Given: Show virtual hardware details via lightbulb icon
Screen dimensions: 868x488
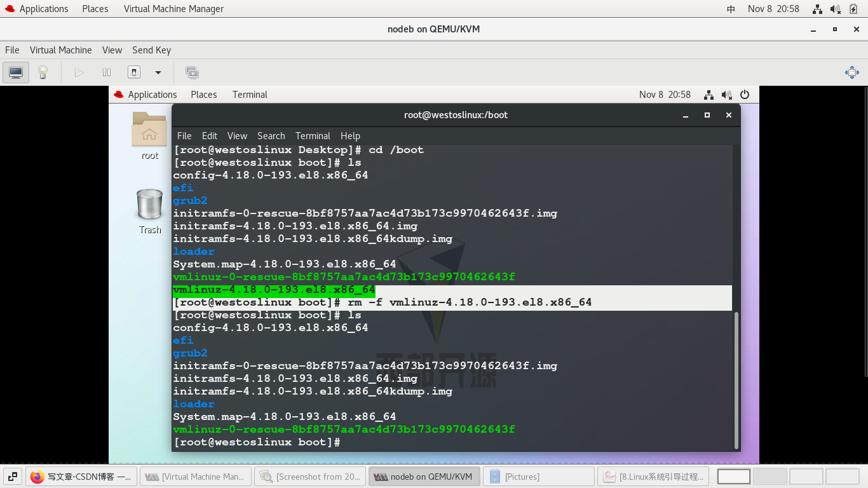Looking at the screenshot, I should [42, 72].
